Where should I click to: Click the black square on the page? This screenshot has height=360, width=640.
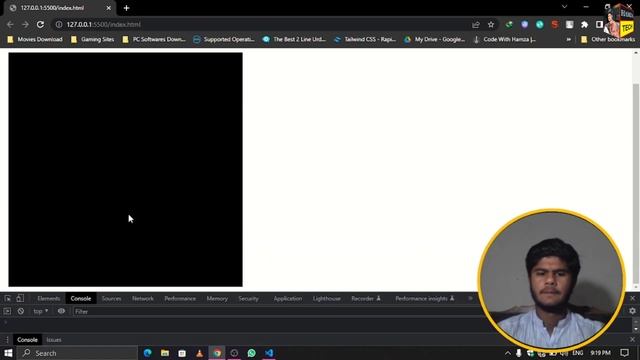[125, 169]
